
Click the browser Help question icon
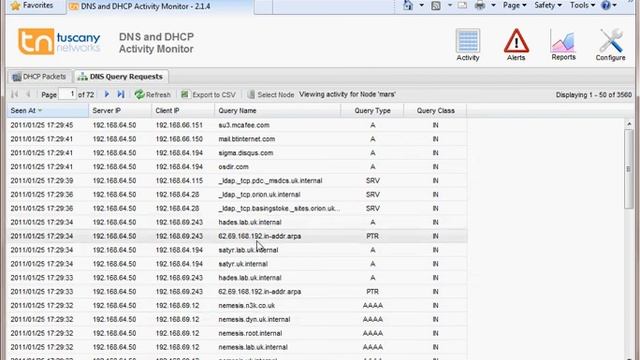(x=606, y=5)
